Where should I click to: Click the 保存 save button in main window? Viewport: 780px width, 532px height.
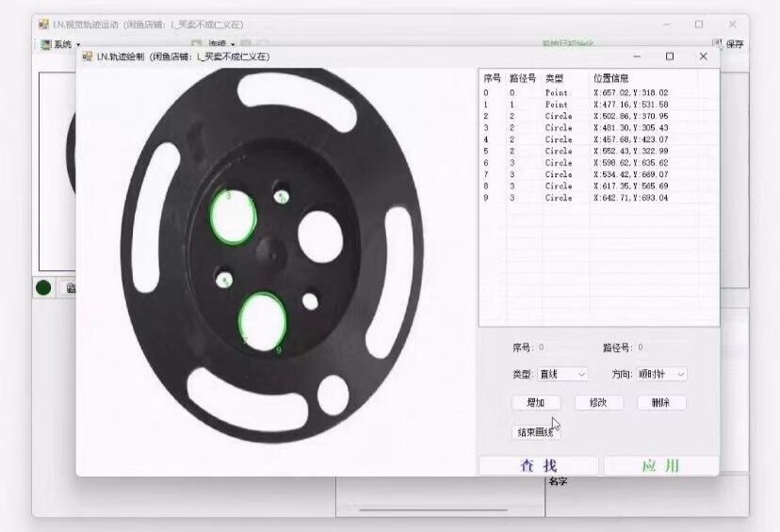(x=728, y=44)
